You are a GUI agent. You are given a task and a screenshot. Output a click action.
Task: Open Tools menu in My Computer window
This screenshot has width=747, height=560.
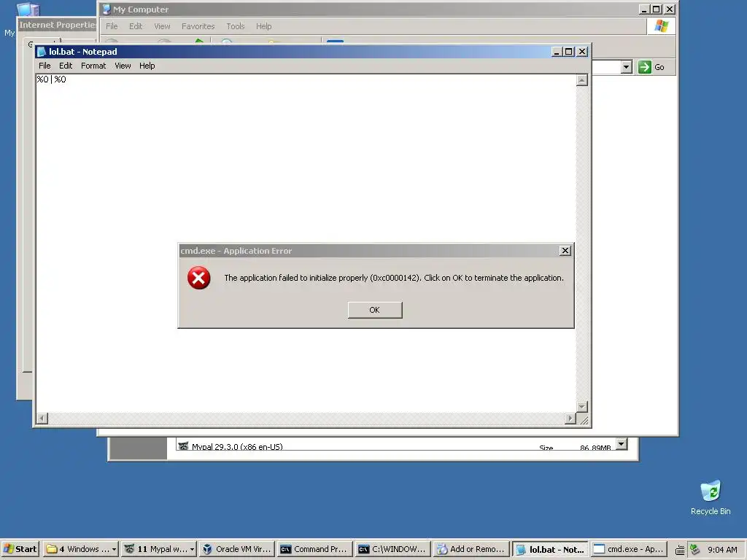[x=236, y=26]
